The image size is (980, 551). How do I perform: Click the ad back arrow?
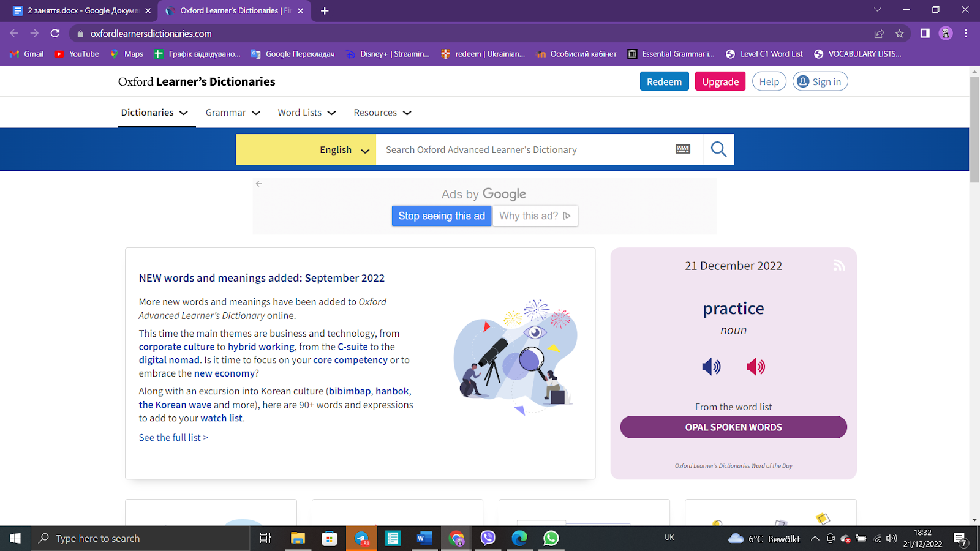pos(259,184)
